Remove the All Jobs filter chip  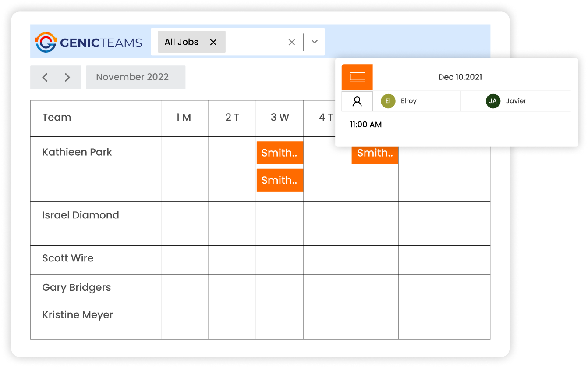pyautogui.click(x=213, y=42)
